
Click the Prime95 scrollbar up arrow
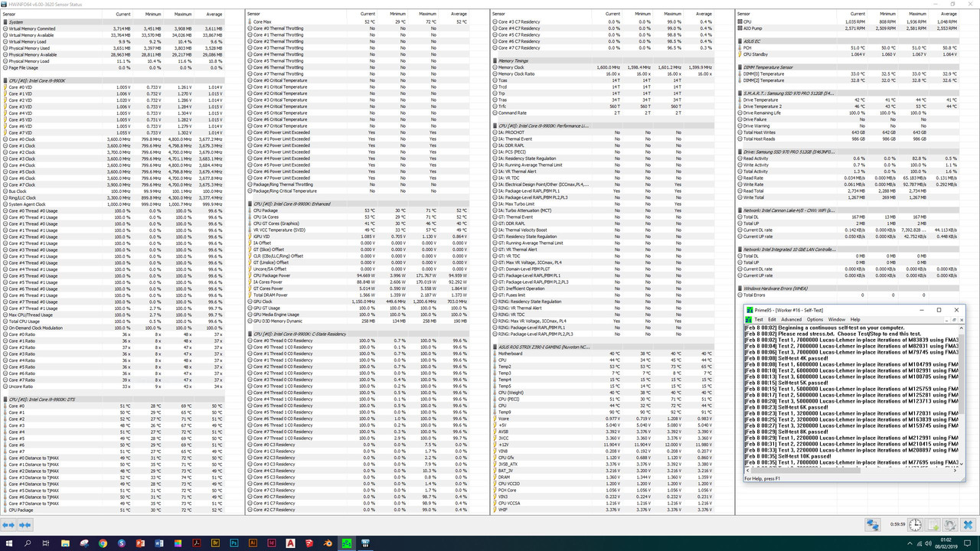click(961, 328)
